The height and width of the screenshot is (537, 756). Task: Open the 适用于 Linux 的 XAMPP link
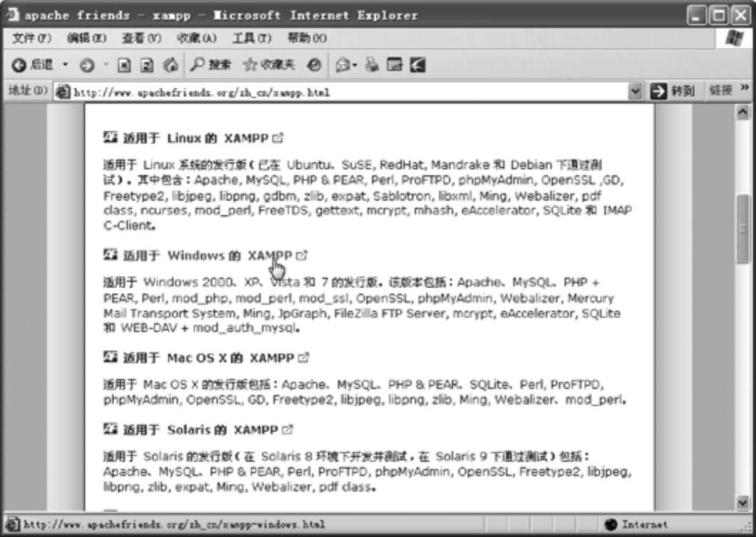coord(195,138)
